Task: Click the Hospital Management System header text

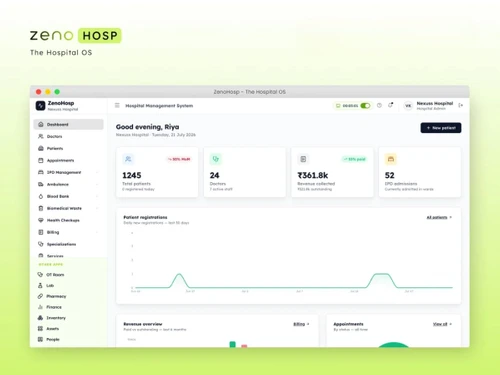Action: tap(159, 106)
